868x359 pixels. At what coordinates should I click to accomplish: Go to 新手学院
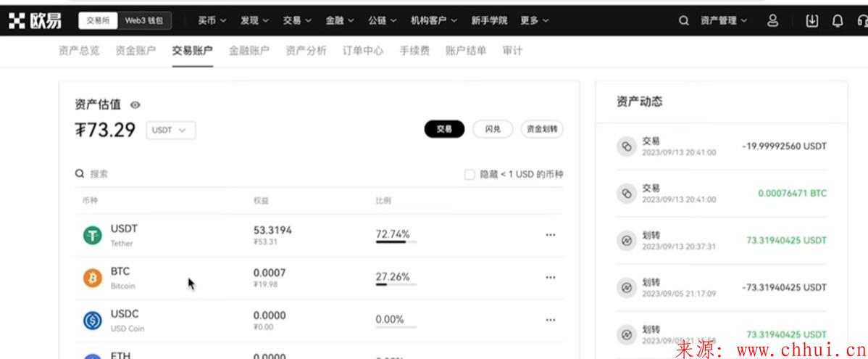pyautogui.click(x=489, y=20)
